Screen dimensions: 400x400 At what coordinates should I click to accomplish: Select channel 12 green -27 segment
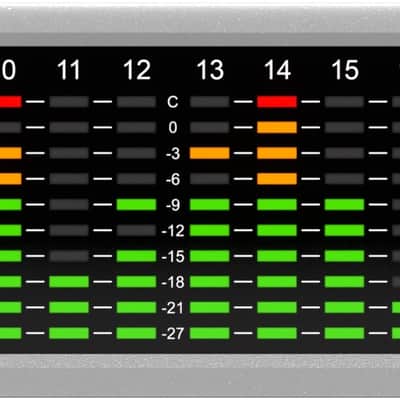[x=136, y=333]
